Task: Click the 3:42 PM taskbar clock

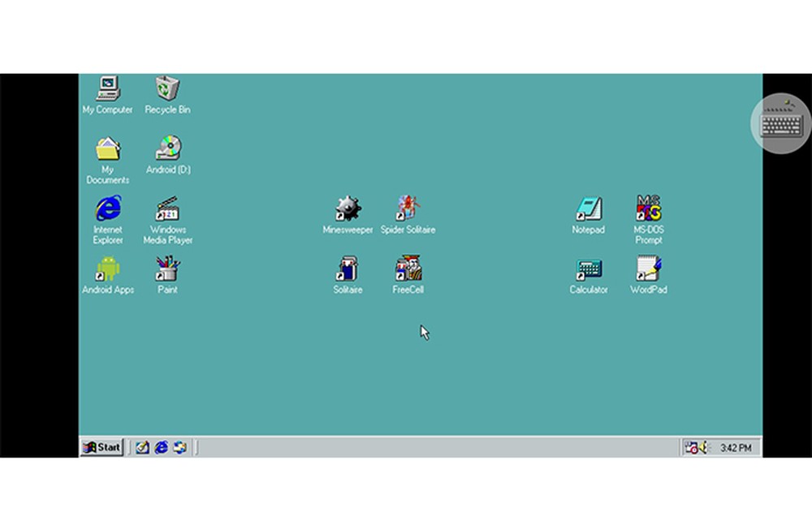Action: pyautogui.click(x=736, y=447)
